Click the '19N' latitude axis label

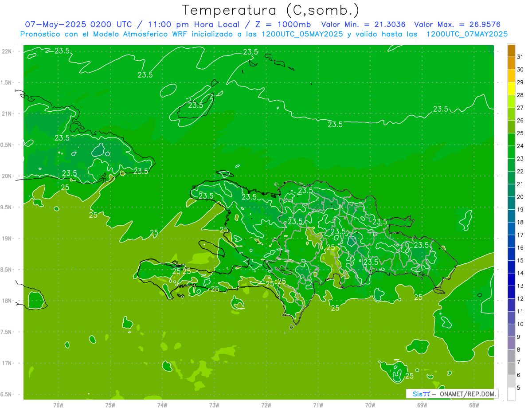[8, 238]
